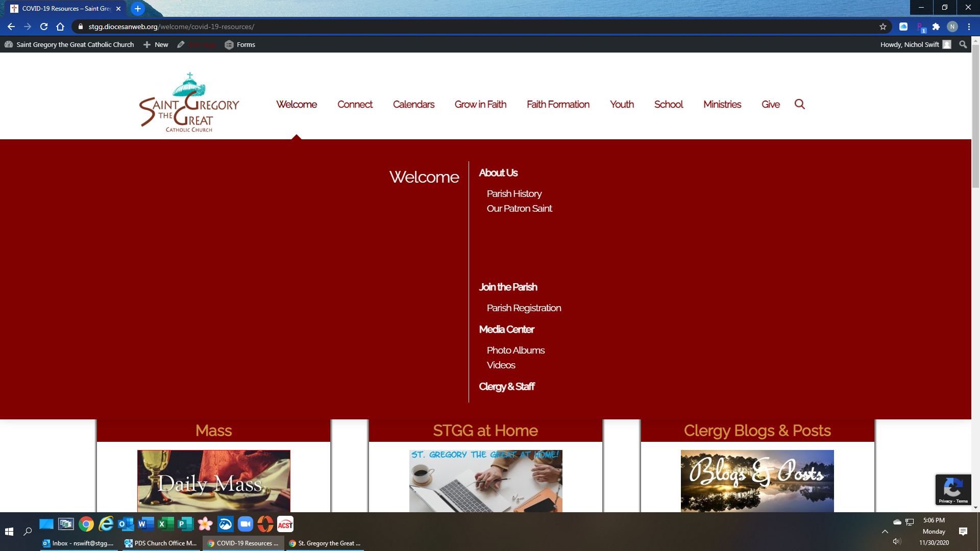This screenshot has height=551, width=980.
Task: Click the home button in browser
Action: (60, 27)
